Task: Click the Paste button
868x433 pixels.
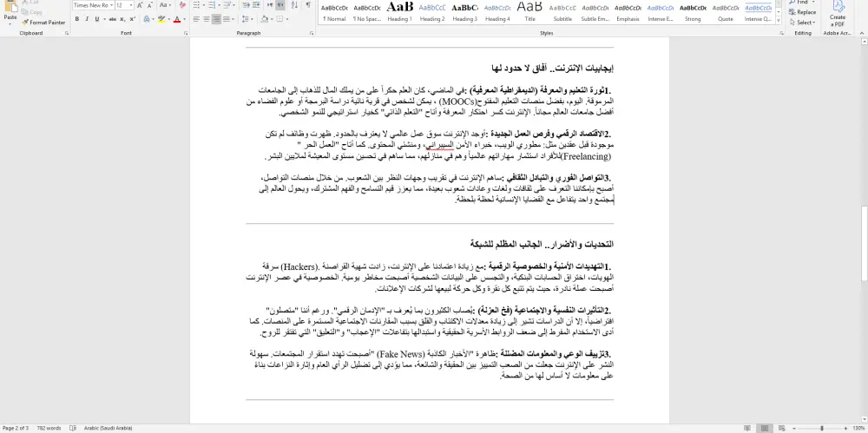Action: 10,12
